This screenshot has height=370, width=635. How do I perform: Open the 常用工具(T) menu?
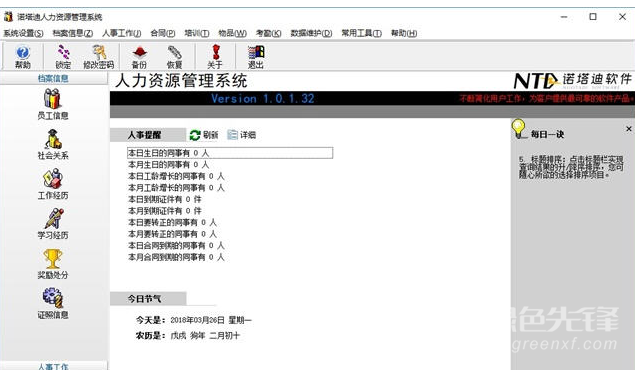click(361, 33)
